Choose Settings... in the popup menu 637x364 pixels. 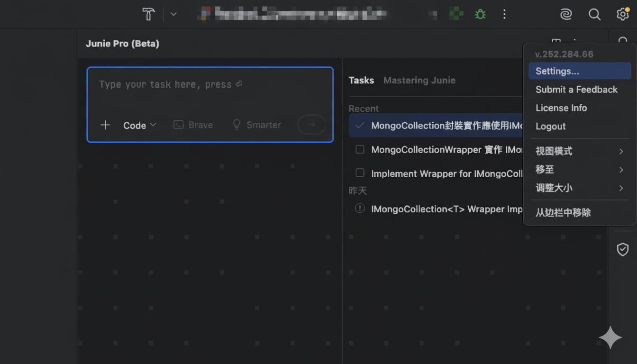(580, 71)
